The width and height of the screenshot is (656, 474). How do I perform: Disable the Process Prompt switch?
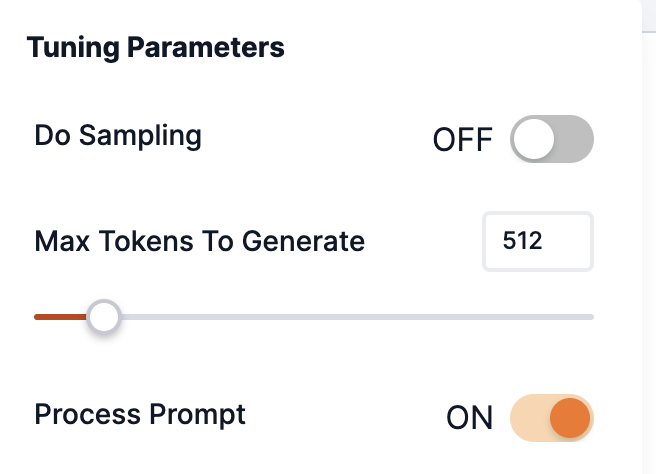tap(552, 417)
